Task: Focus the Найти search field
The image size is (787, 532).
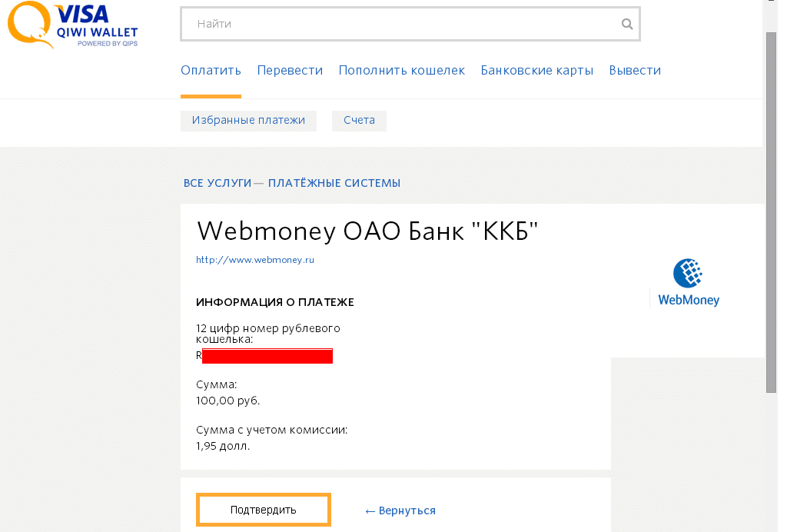Action: coord(400,24)
